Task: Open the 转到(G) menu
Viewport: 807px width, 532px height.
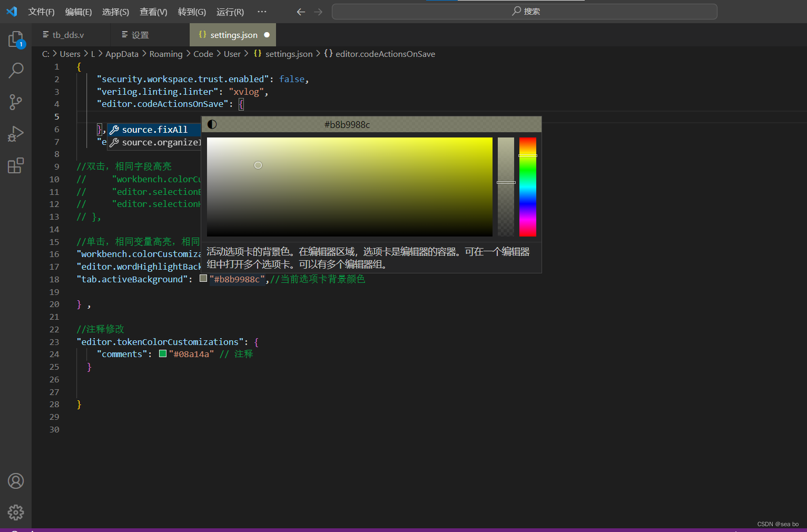Action: (x=192, y=12)
